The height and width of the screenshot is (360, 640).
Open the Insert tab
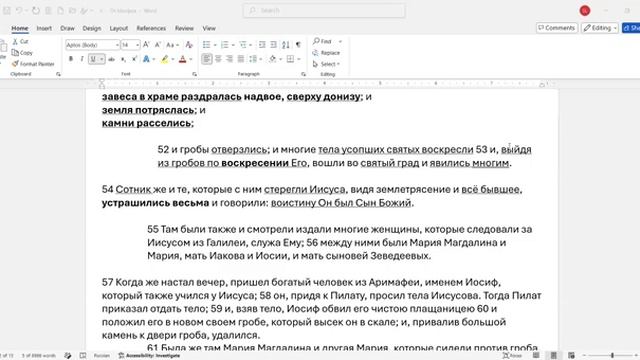[44, 28]
